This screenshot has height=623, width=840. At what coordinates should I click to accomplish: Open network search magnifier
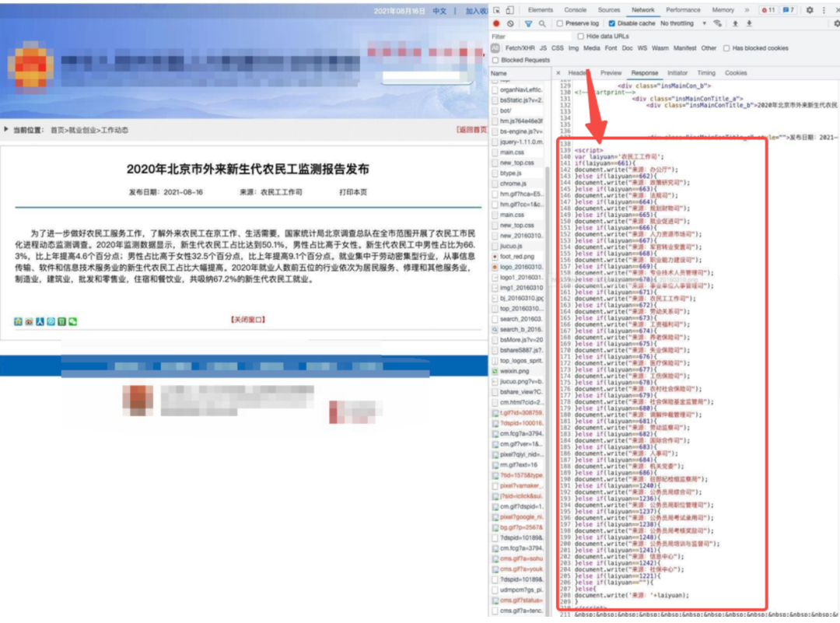[x=542, y=23]
